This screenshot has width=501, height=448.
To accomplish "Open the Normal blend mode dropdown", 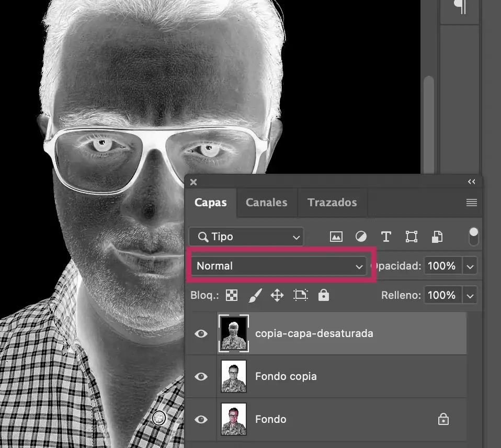I will 279,266.
